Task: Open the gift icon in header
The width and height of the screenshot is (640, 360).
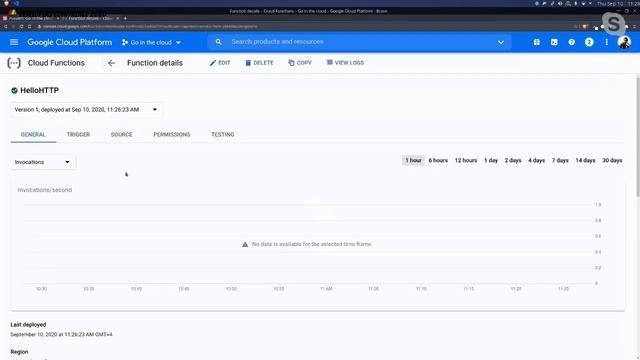Action: coord(536,42)
